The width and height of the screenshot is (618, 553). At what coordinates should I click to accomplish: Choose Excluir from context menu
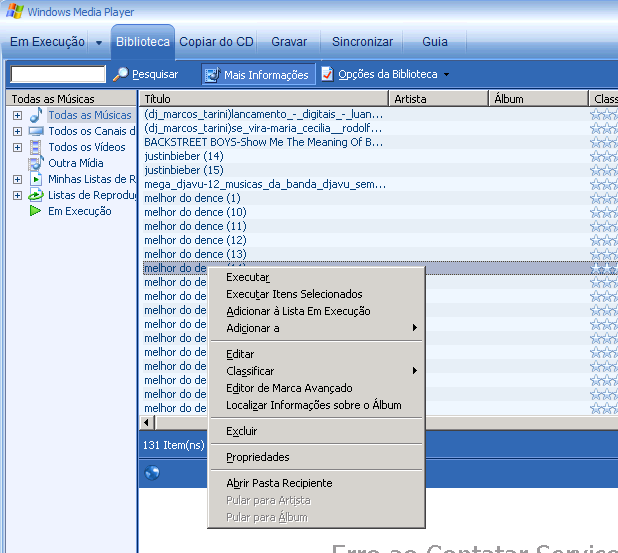tap(316, 431)
